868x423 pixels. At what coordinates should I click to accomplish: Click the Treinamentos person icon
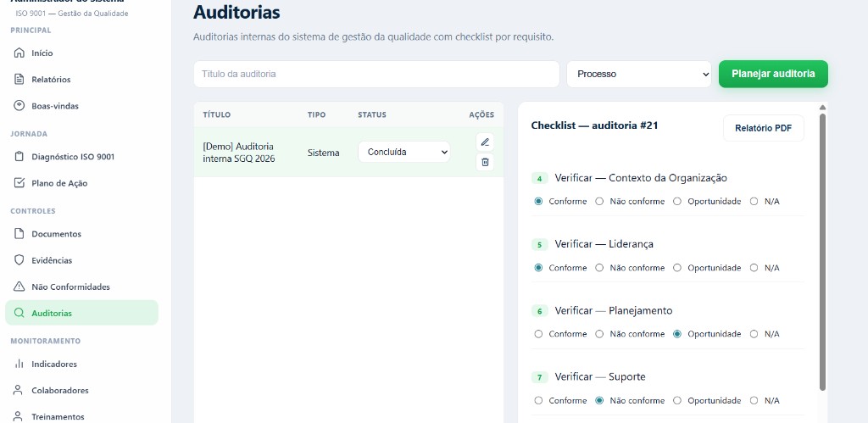(19, 416)
